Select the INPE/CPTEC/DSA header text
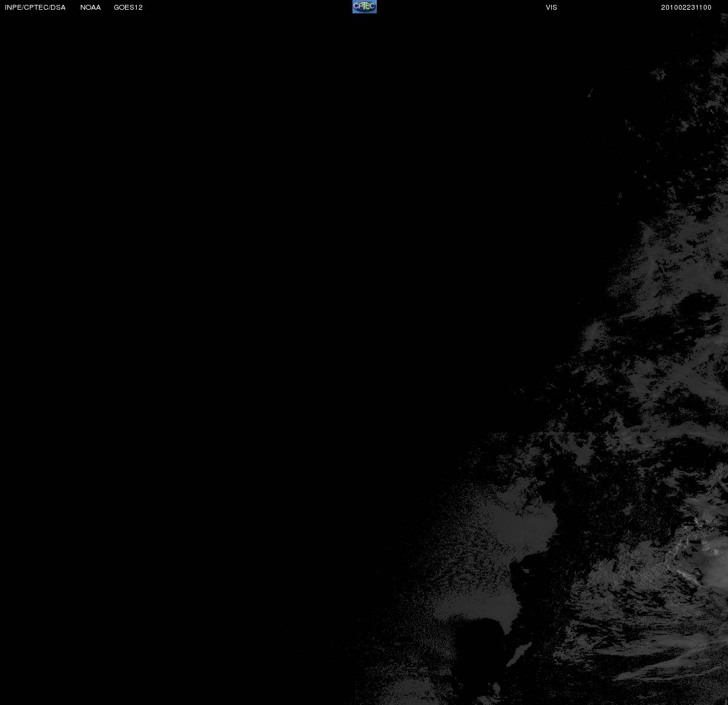The image size is (728, 705). click(35, 7)
